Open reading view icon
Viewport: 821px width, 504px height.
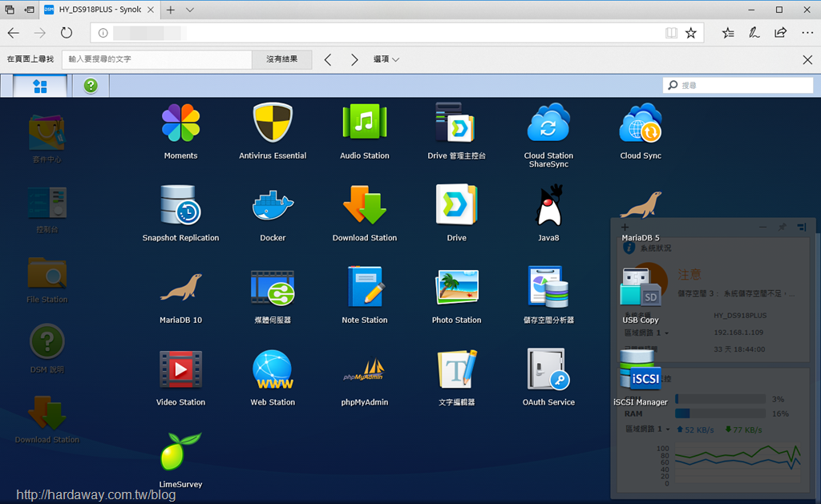coord(671,33)
